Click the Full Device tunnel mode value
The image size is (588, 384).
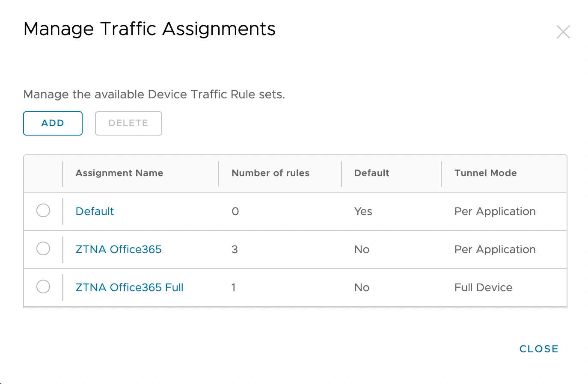(x=483, y=287)
